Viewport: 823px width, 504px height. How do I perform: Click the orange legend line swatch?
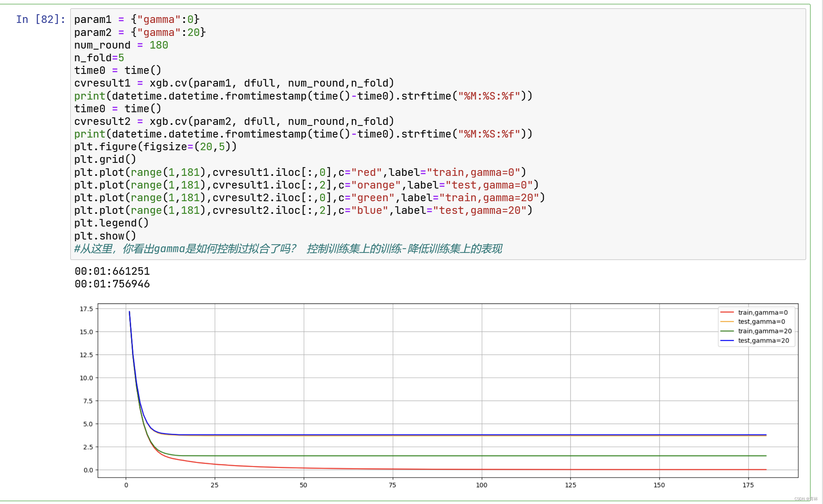[727, 322]
